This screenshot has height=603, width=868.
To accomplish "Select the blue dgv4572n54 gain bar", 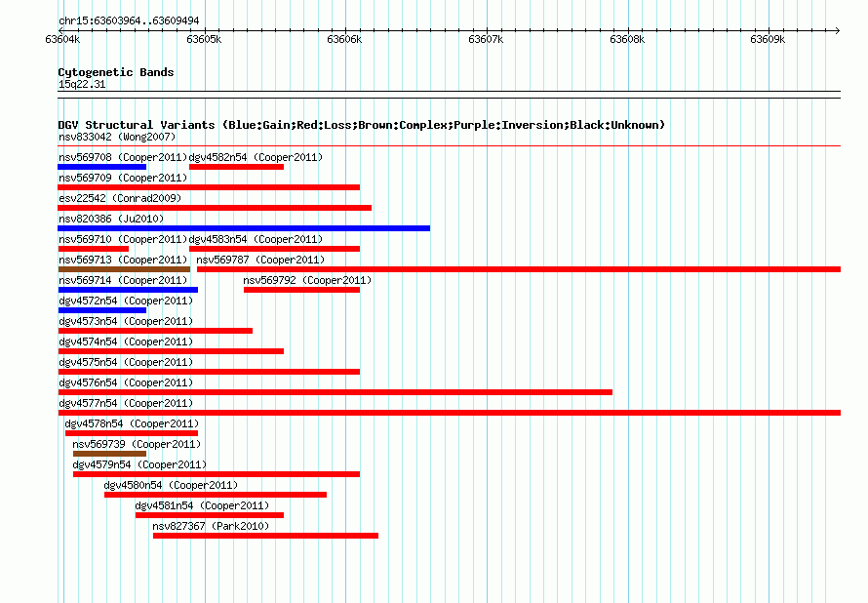I will point(102,310).
